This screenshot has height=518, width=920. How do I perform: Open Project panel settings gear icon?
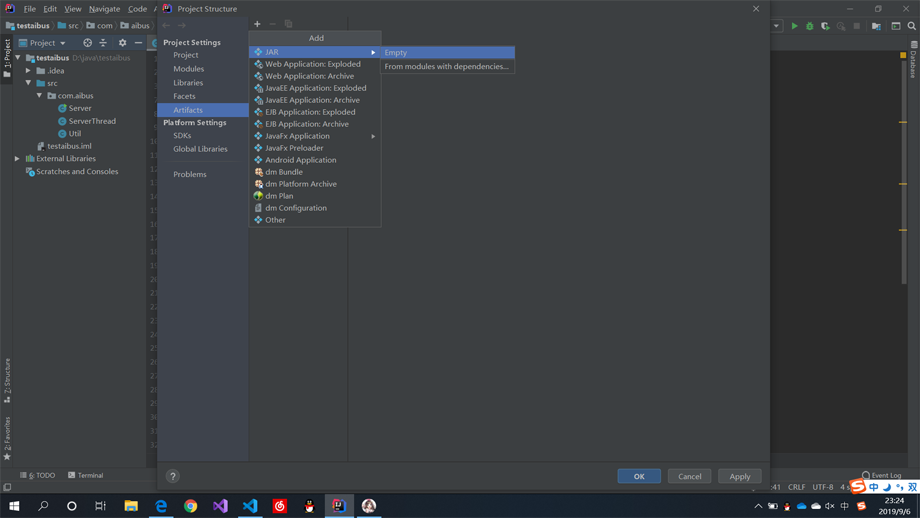pyautogui.click(x=122, y=43)
